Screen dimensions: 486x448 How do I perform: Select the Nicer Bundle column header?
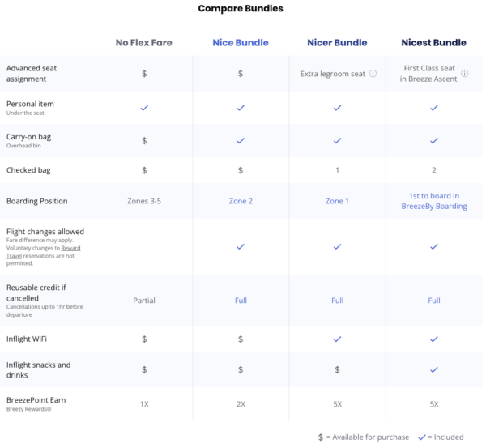(337, 42)
